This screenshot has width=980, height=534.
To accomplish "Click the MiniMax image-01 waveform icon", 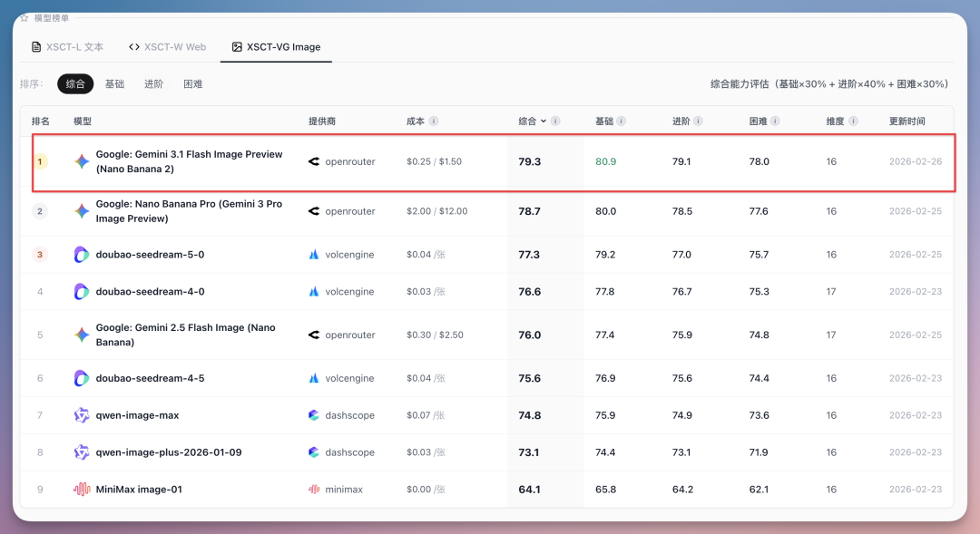I will [82, 489].
